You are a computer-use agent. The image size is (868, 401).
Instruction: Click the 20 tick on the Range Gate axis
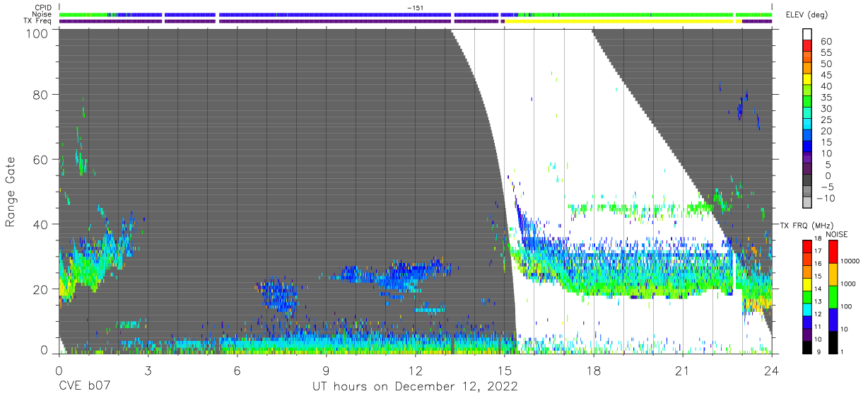[x=42, y=289]
